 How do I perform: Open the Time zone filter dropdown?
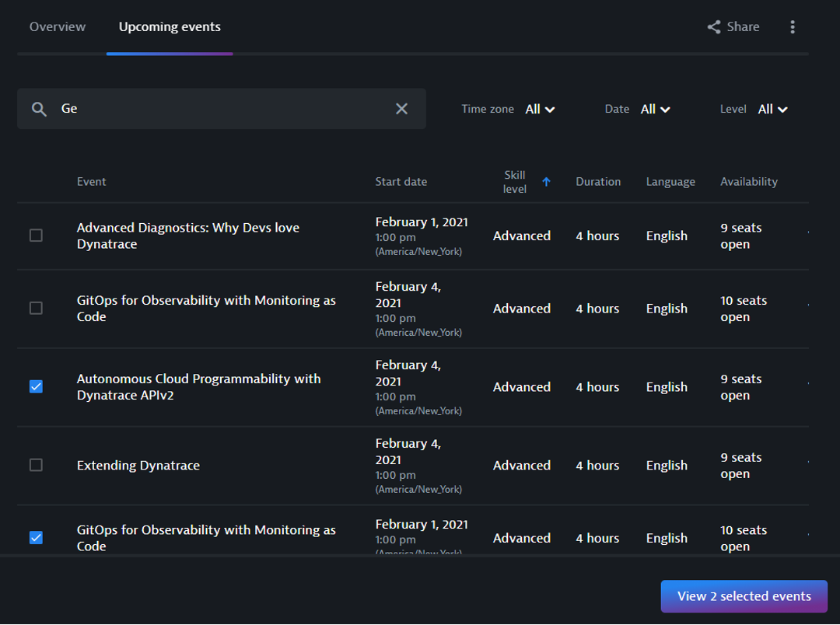(x=540, y=110)
